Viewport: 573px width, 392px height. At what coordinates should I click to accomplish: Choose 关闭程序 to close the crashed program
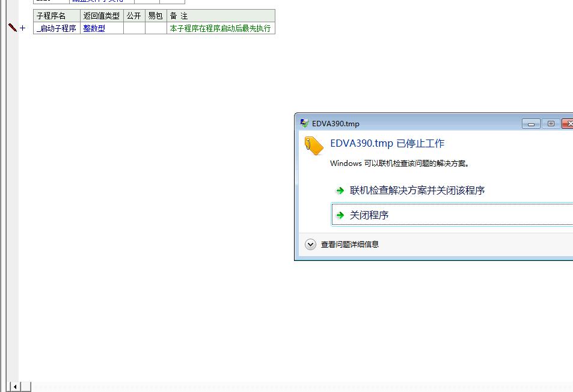(452, 215)
